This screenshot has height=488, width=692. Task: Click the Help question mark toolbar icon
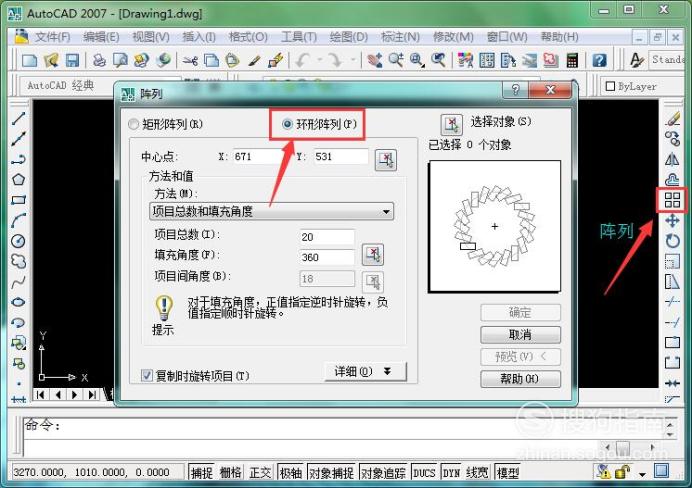click(599, 60)
